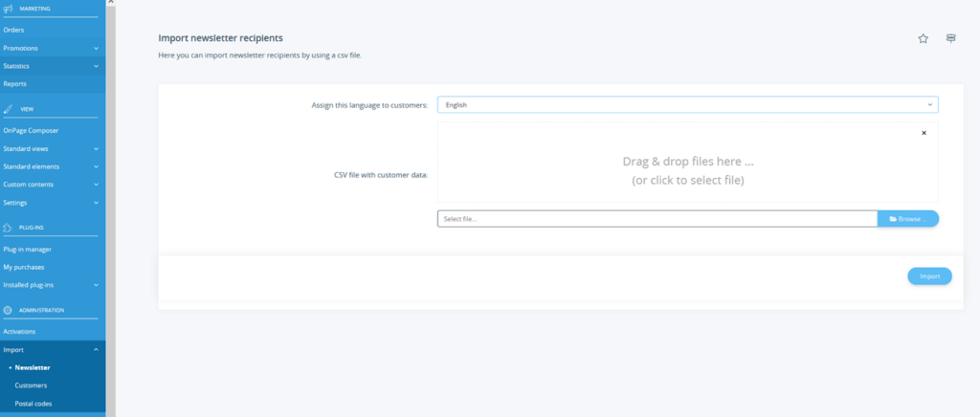Click the 'Import newsletter recipients' heading
The image size is (980, 417).
[x=221, y=38]
